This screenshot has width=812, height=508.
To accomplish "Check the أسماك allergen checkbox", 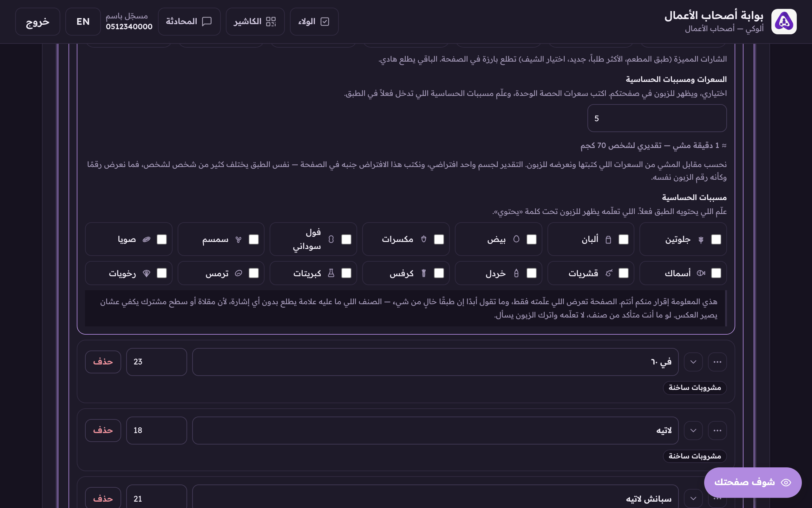I will tap(716, 273).
